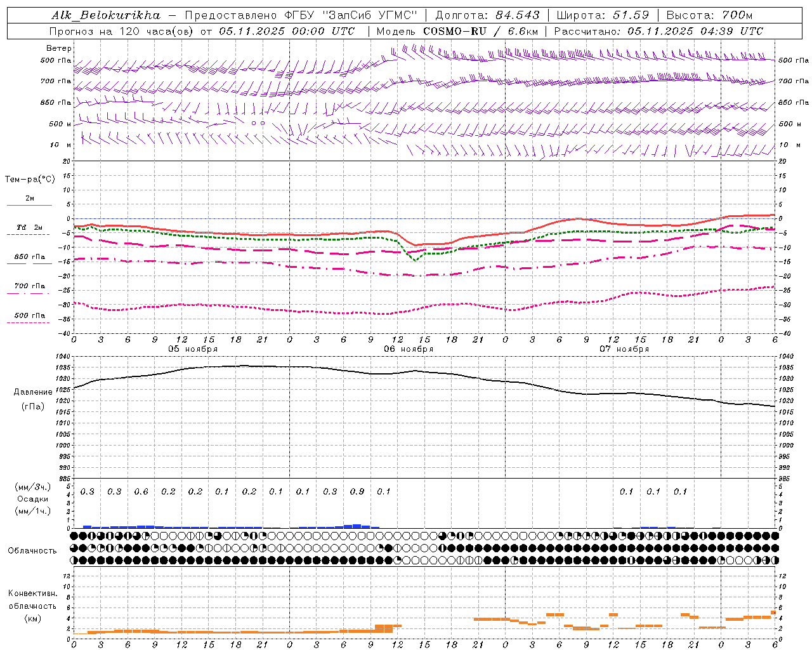
Task: Select the latitude value Широта: 51.59
Action: [x=603, y=15]
